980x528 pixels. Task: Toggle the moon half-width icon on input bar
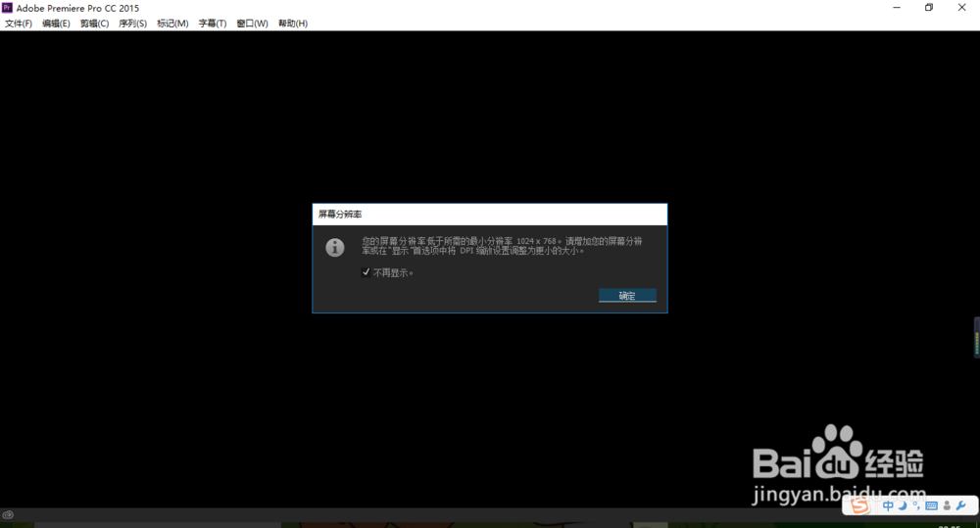coord(903,505)
